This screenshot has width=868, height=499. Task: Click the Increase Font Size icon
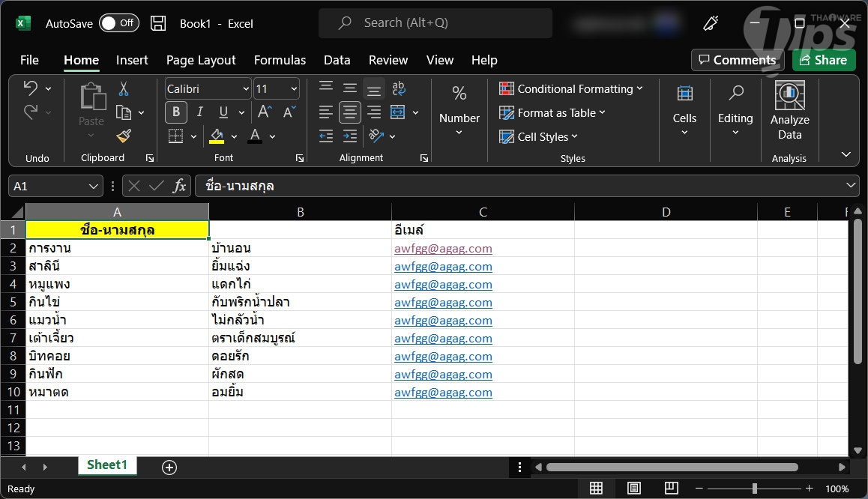coord(265,112)
